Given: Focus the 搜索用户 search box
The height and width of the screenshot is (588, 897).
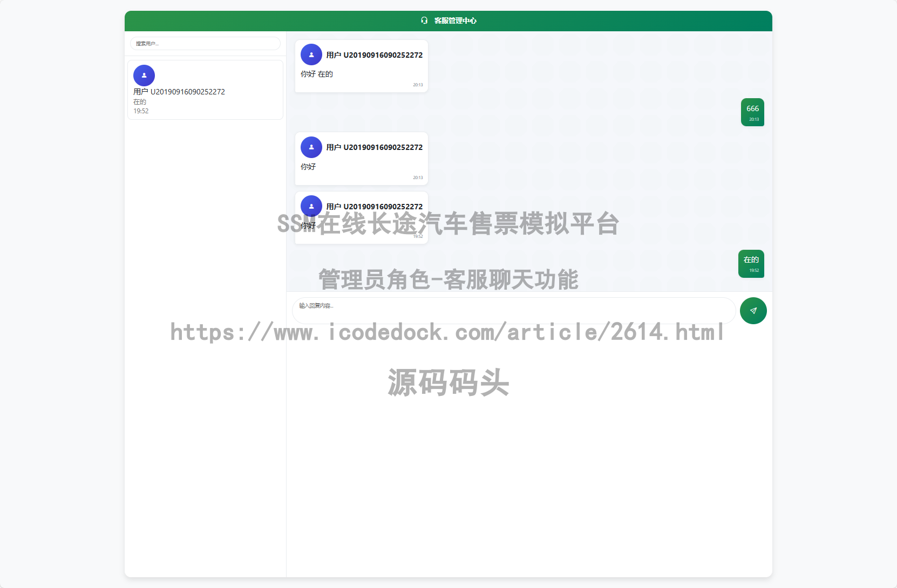Looking at the screenshot, I should [x=205, y=44].
